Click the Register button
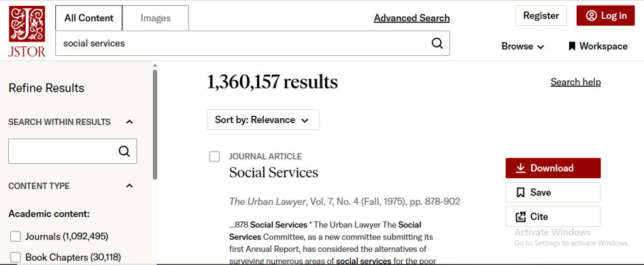This screenshot has width=644, height=265. [541, 16]
